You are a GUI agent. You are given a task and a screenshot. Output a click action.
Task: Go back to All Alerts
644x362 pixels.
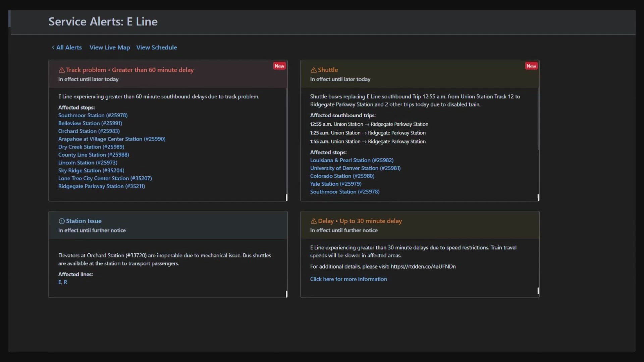tap(67, 47)
